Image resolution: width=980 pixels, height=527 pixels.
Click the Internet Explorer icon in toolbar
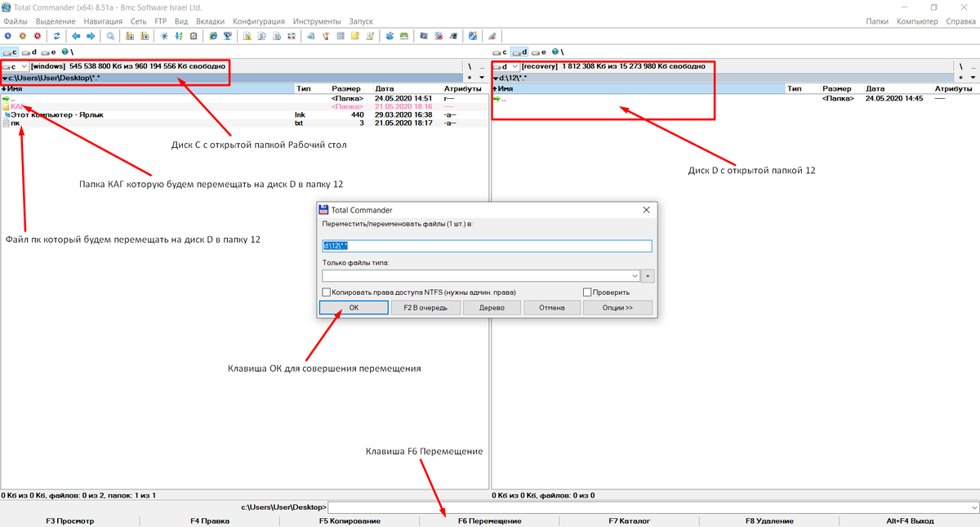213,36
